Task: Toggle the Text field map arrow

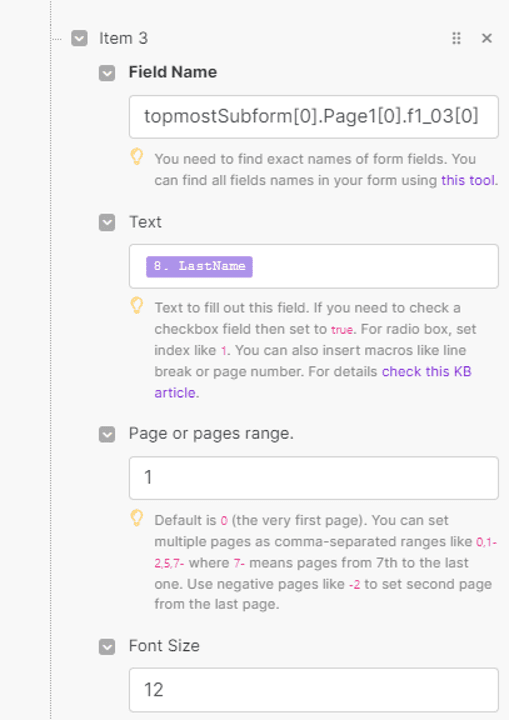Action: [x=107, y=223]
